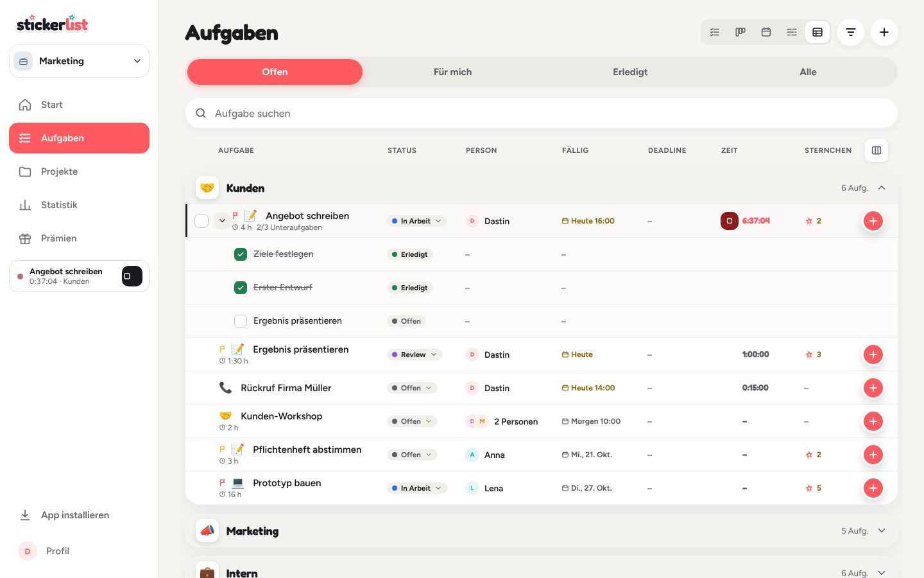Open the column settings icon
Image resolution: width=924 pixels, height=578 pixels.
click(877, 150)
